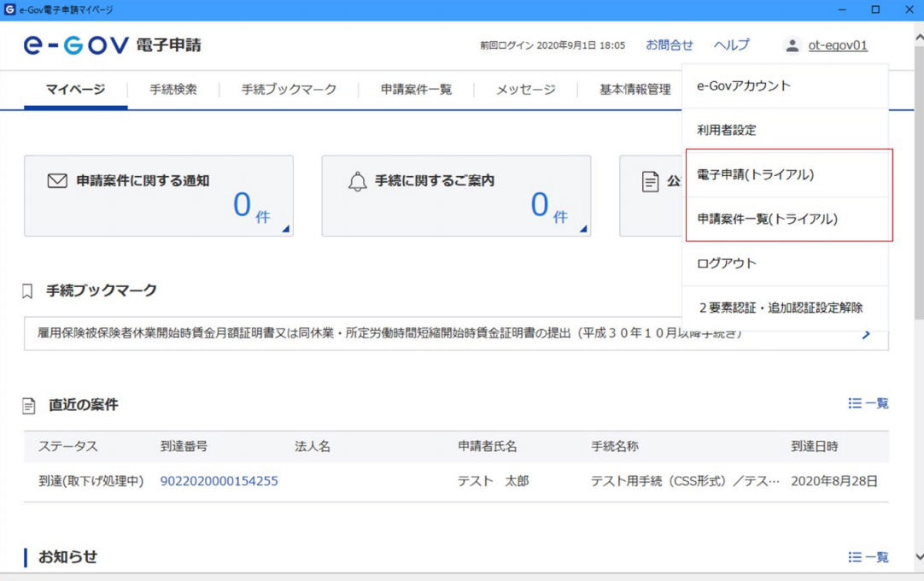
Task: Open 電子申請(トライアル) menu entry
Action: pos(785,174)
